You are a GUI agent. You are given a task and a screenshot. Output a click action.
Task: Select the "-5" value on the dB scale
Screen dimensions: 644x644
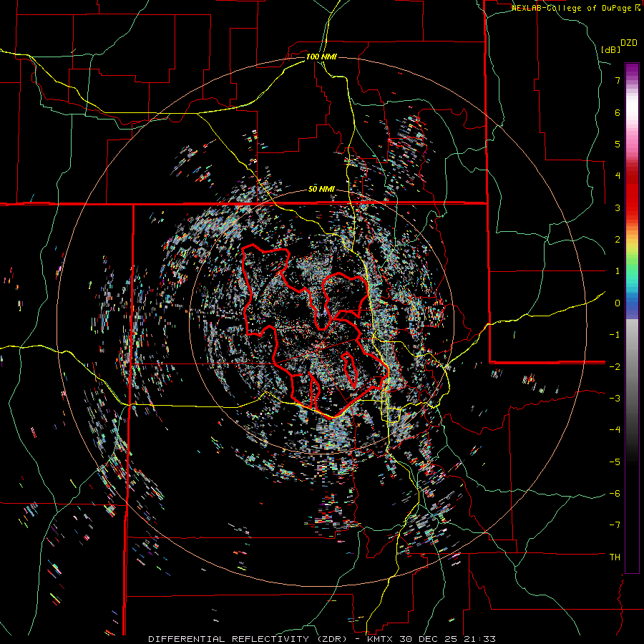coord(615,462)
